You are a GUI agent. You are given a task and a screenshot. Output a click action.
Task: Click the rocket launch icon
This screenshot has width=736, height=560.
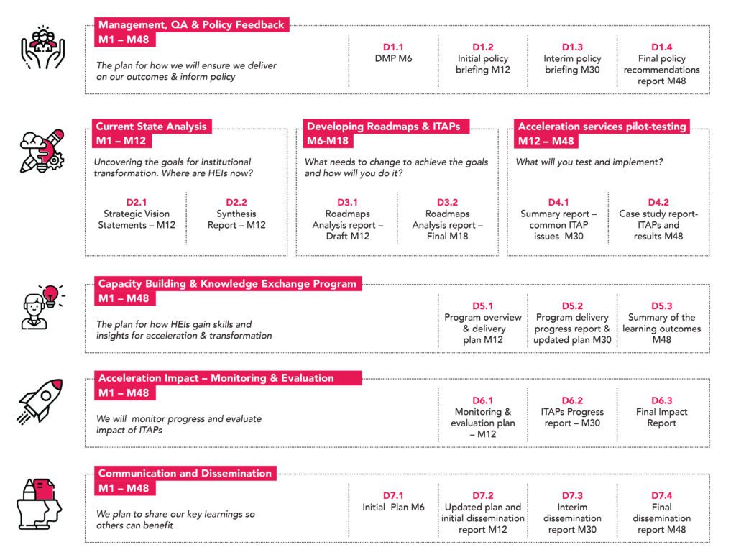coord(42,400)
